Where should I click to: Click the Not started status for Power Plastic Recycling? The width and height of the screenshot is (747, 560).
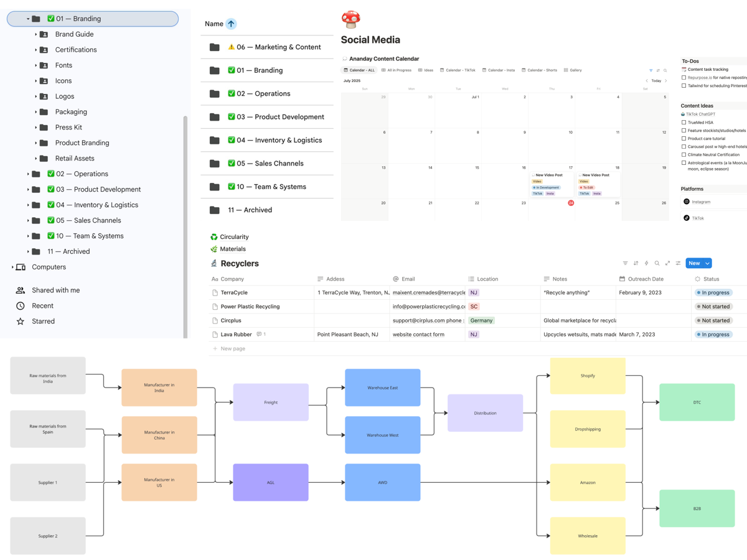tap(713, 307)
